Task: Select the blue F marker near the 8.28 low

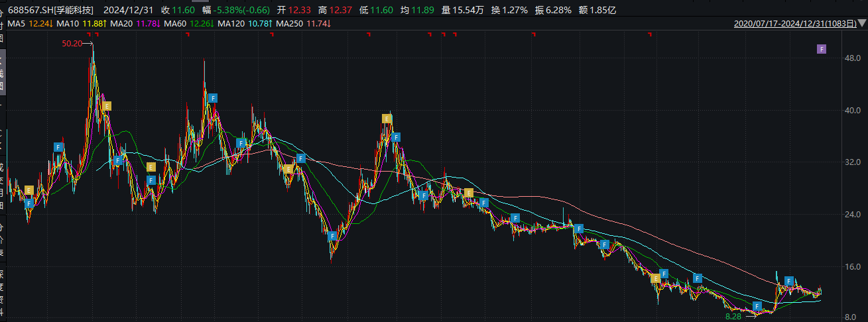Action: [757, 306]
